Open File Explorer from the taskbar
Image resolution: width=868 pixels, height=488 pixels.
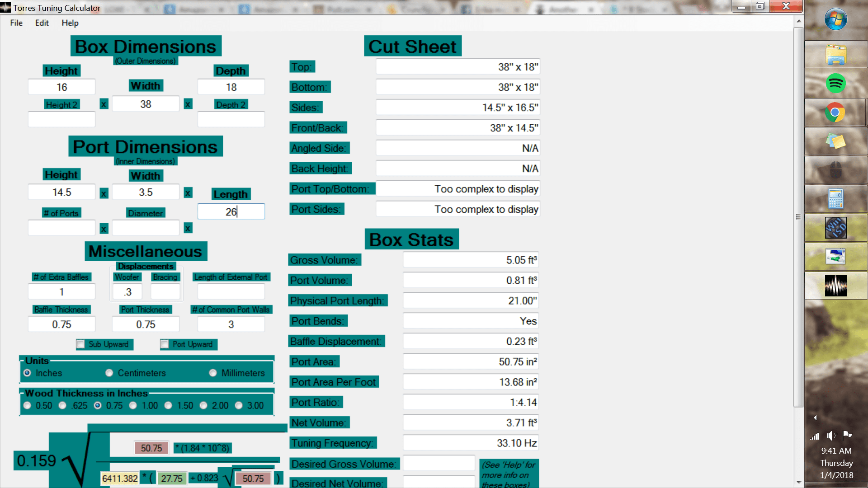coord(835,55)
